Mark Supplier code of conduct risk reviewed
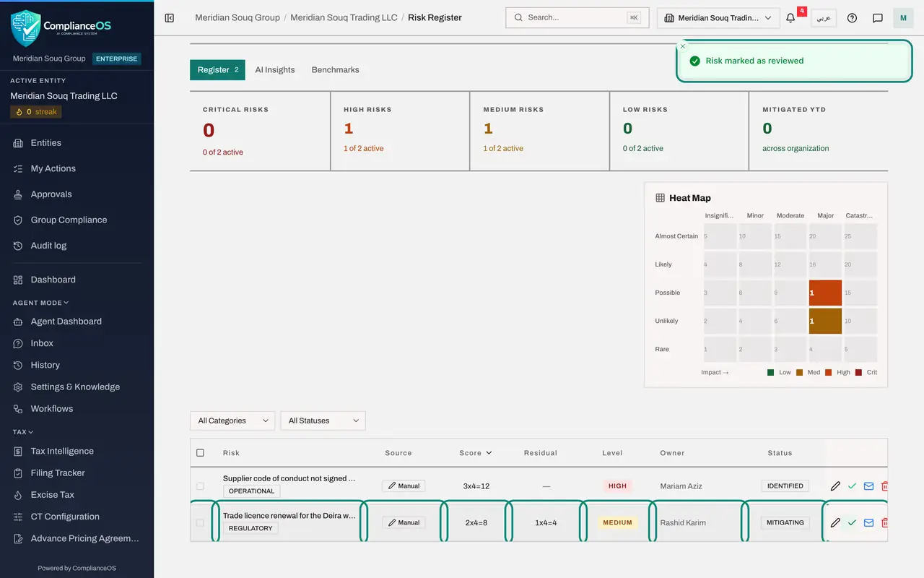Screen dimensions: 924x578 (852, 486)
